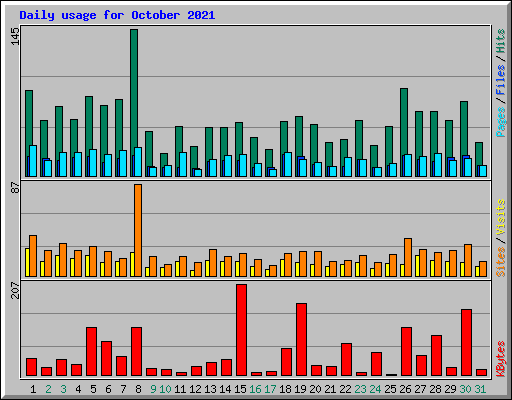Click day label 25 on the x-axis
The image size is (512, 400).
pyautogui.click(x=390, y=389)
